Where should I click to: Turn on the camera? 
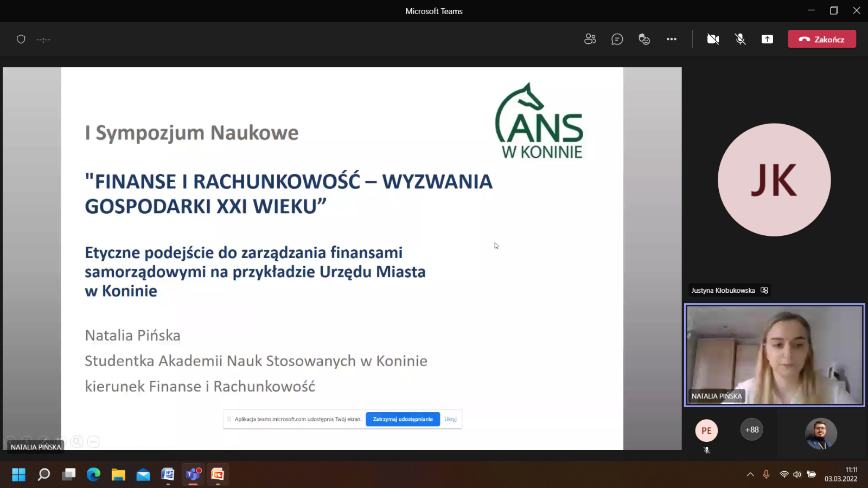click(713, 39)
